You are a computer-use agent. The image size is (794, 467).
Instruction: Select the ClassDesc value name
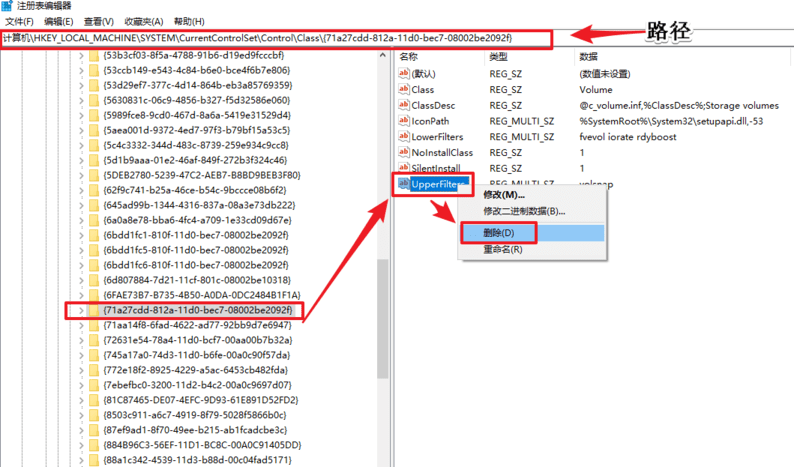433,105
